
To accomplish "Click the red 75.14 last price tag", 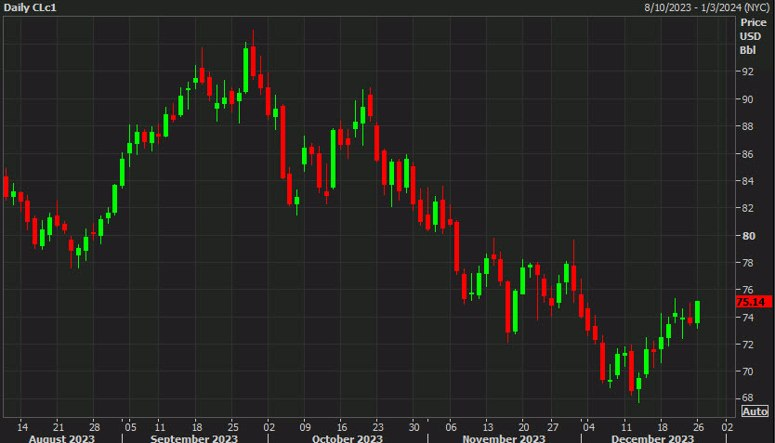I will click(753, 302).
